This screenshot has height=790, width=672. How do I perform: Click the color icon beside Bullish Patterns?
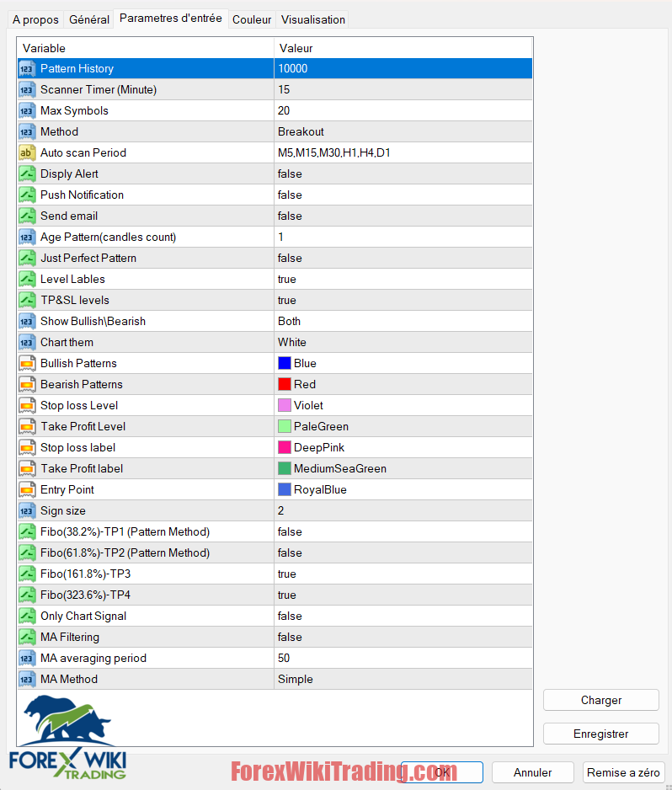click(x=27, y=363)
